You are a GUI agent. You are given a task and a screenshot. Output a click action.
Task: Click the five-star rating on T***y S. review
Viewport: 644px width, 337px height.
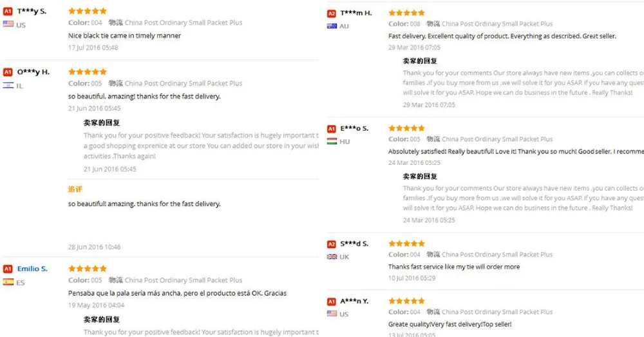[88, 11]
